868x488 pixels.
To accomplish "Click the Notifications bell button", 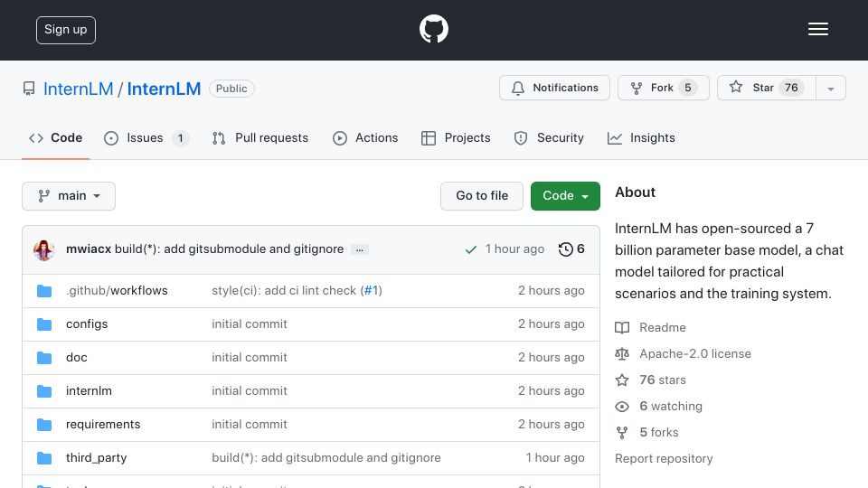I will point(554,88).
